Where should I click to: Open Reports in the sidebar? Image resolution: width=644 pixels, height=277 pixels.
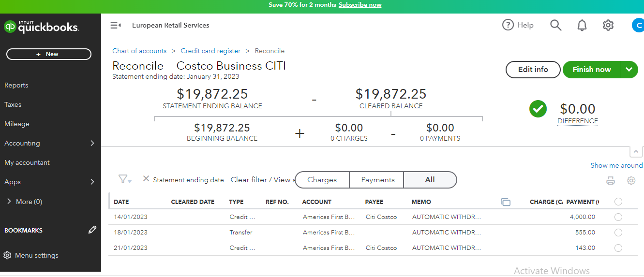coord(16,85)
